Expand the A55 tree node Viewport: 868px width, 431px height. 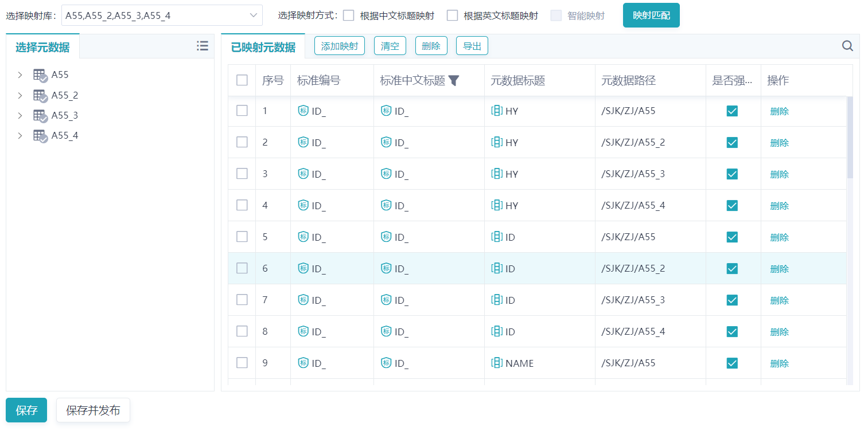click(20, 75)
